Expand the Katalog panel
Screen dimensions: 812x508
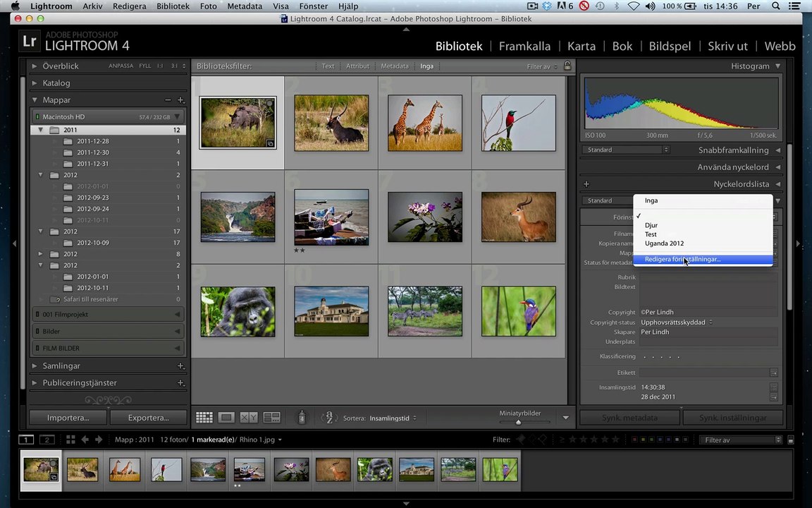(x=34, y=83)
